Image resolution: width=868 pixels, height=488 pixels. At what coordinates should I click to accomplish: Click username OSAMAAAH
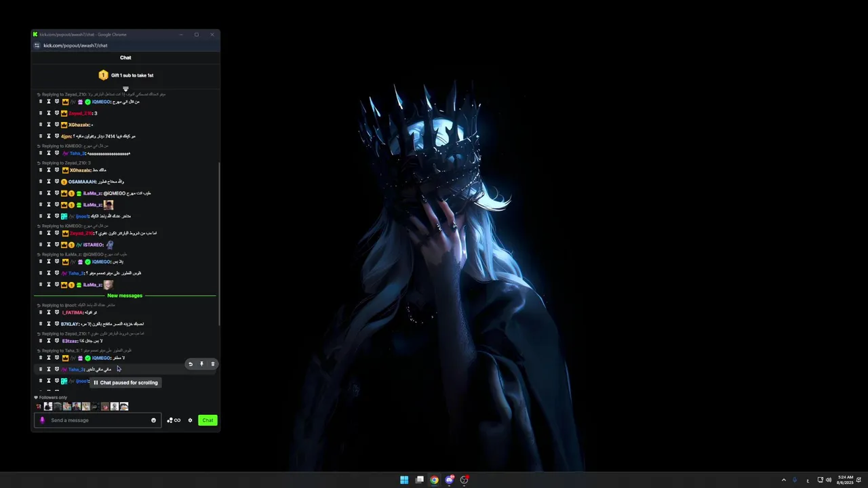[82, 182]
